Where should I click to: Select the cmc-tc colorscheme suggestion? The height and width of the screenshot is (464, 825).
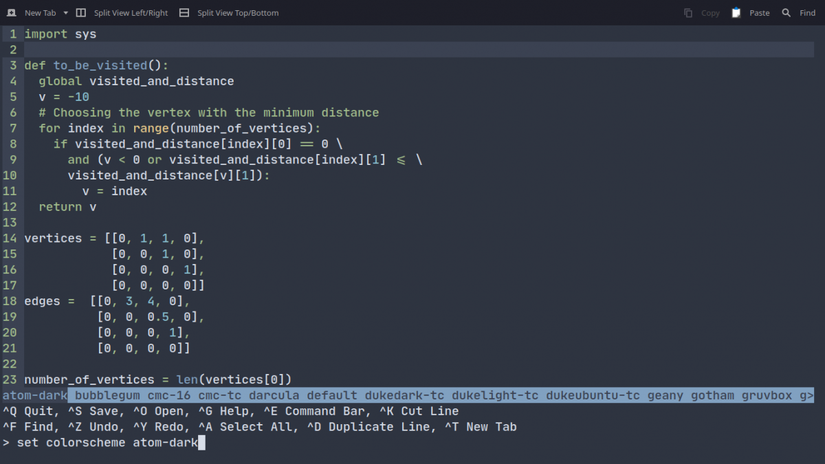point(219,395)
